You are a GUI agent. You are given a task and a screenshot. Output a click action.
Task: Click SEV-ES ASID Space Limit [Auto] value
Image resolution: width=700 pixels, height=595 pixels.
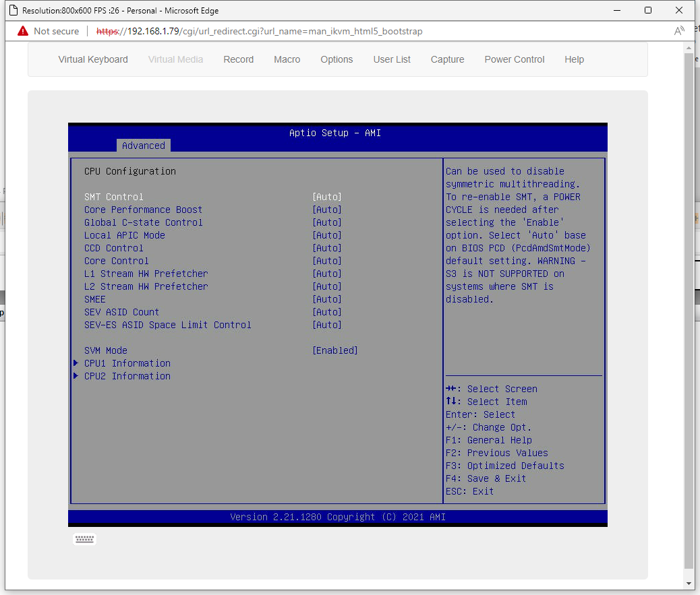pos(327,325)
